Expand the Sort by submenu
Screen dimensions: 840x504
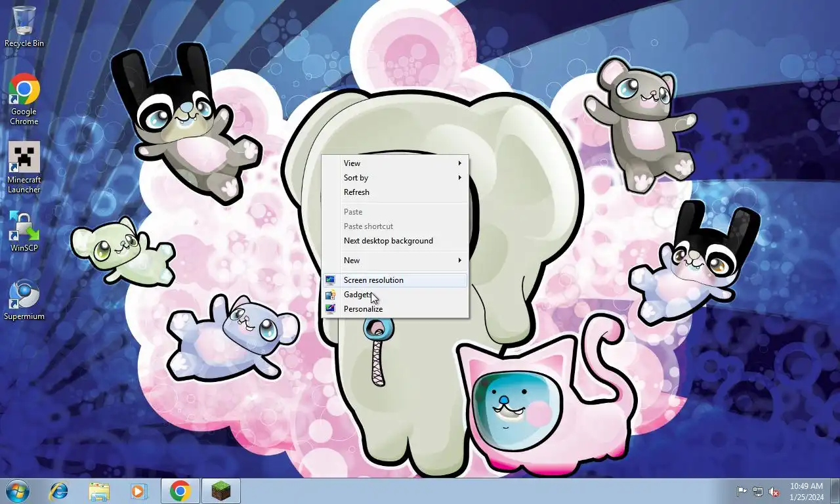395,178
